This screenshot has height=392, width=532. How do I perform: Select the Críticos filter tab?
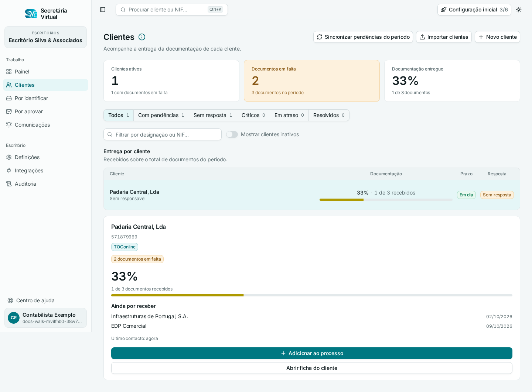coord(253,115)
